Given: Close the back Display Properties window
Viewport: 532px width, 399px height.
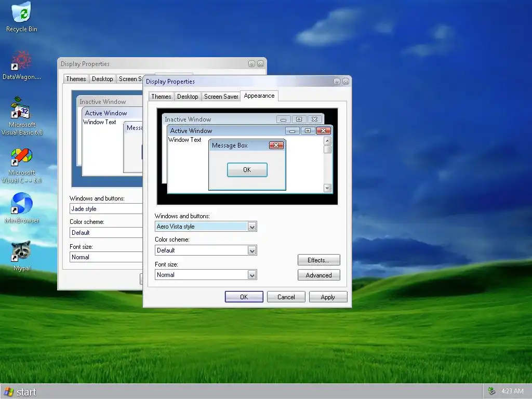Looking at the screenshot, I should coord(260,64).
